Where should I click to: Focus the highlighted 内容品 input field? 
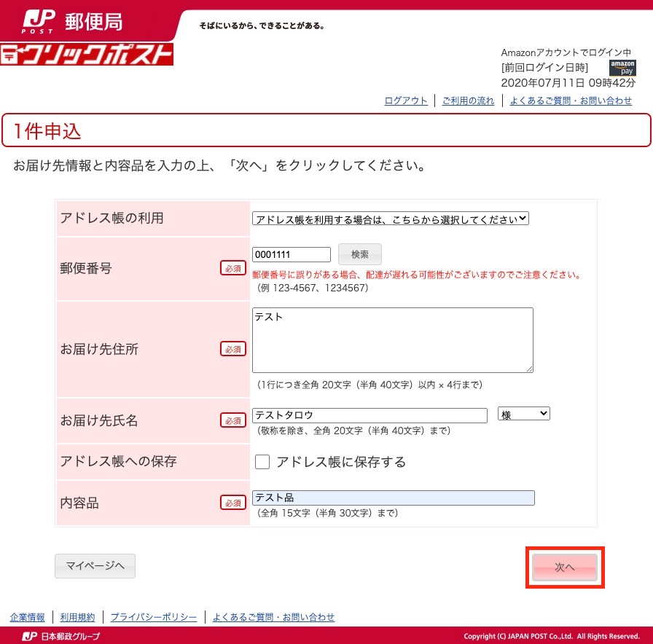394,498
